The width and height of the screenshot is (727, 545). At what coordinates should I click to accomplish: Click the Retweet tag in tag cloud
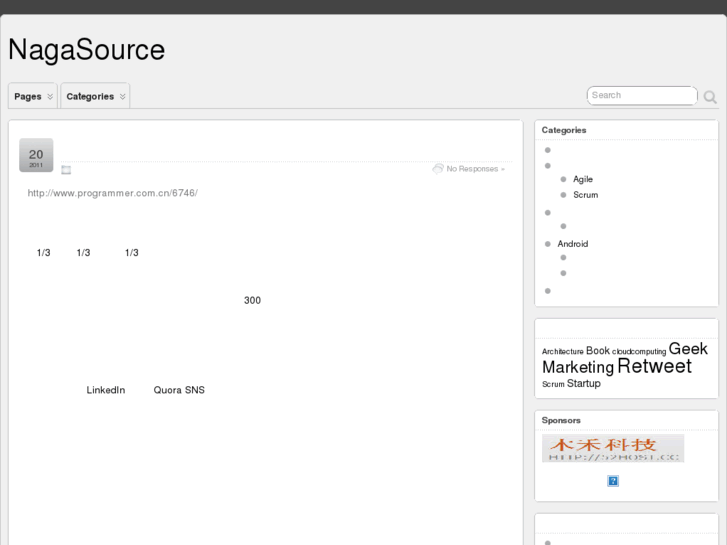654,366
